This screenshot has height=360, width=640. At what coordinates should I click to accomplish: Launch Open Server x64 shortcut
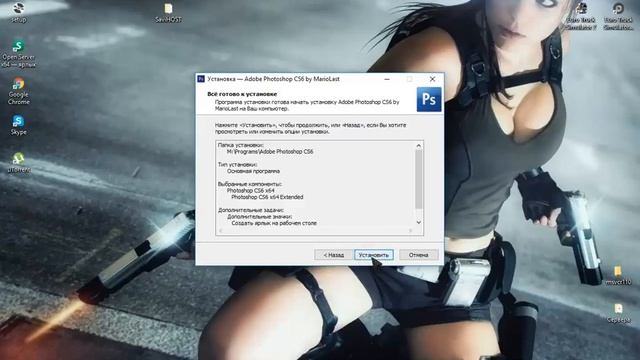(18, 53)
